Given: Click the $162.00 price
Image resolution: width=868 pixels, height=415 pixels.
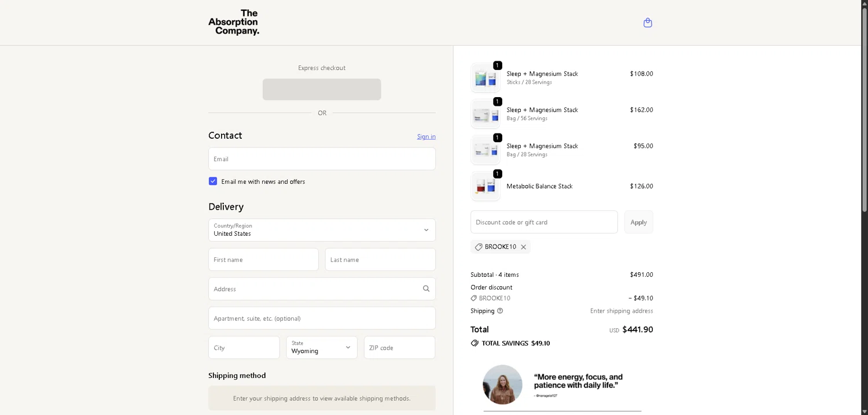Looking at the screenshot, I should click(642, 110).
